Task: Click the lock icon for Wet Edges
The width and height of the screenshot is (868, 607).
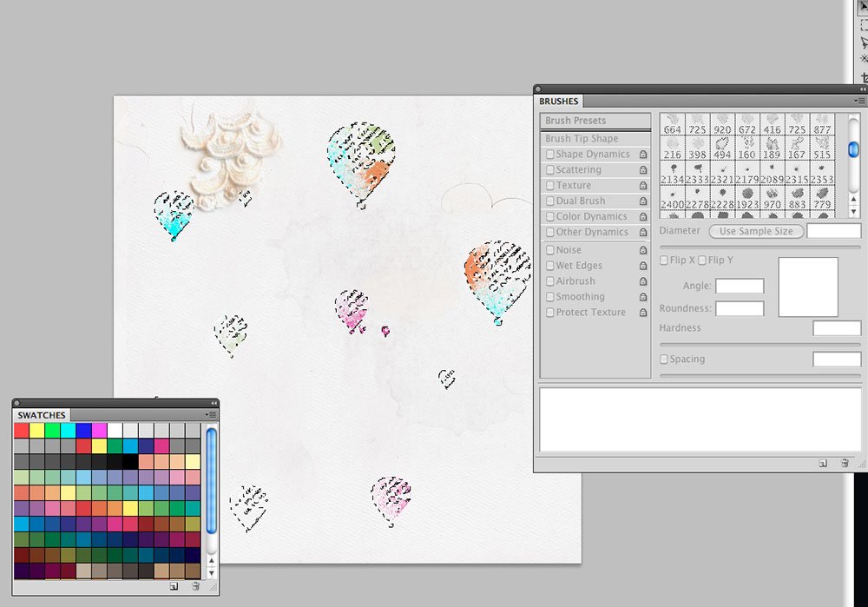Action: tap(643, 266)
